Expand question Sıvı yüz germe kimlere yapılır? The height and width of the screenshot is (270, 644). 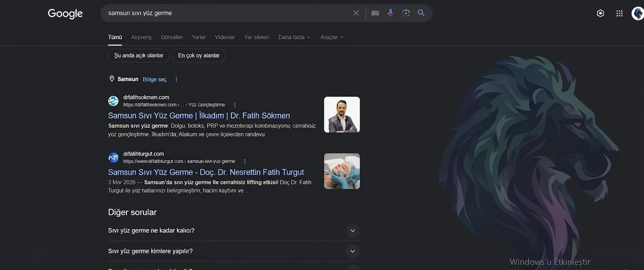pos(234,251)
